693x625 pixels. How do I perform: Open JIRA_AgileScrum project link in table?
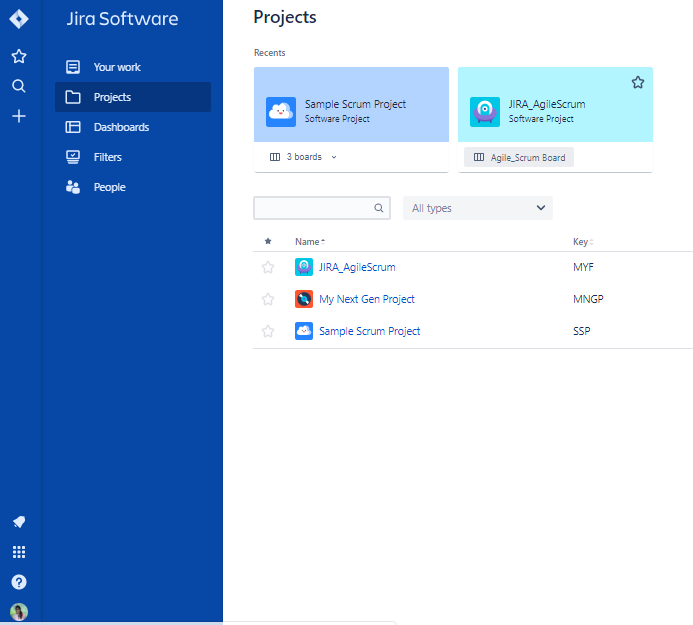coord(357,267)
